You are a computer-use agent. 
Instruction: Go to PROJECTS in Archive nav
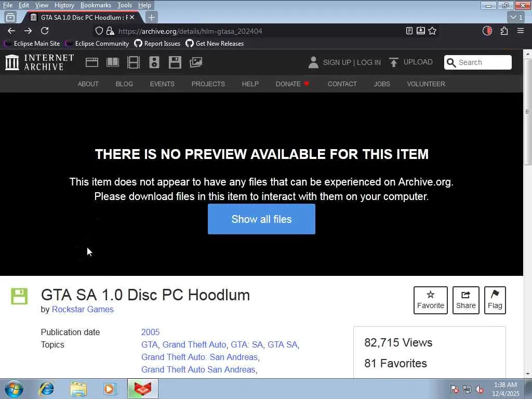[x=208, y=84]
